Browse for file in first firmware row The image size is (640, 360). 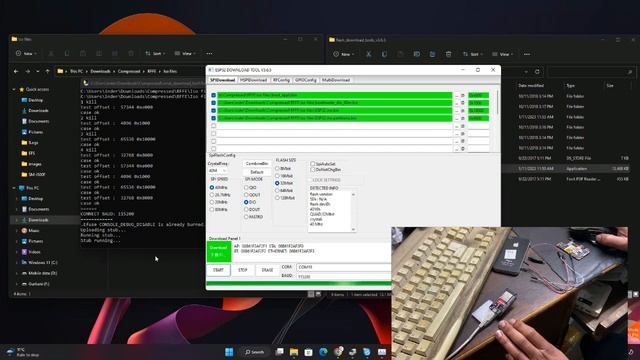[x=457, y=95]
